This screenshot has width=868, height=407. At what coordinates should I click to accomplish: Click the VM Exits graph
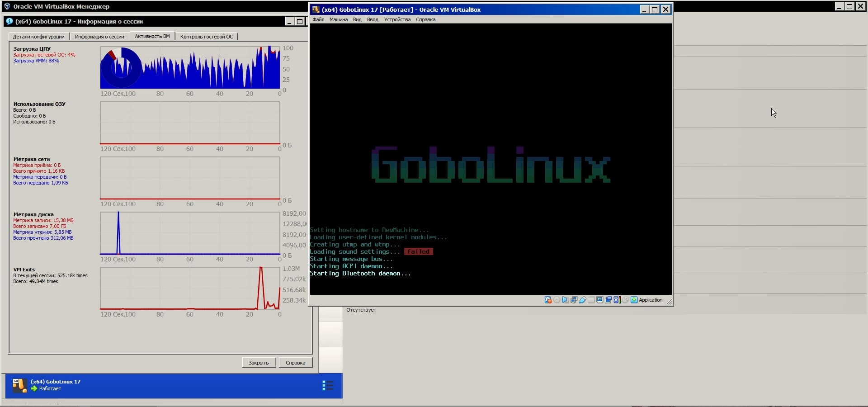[x=190, y=289]
